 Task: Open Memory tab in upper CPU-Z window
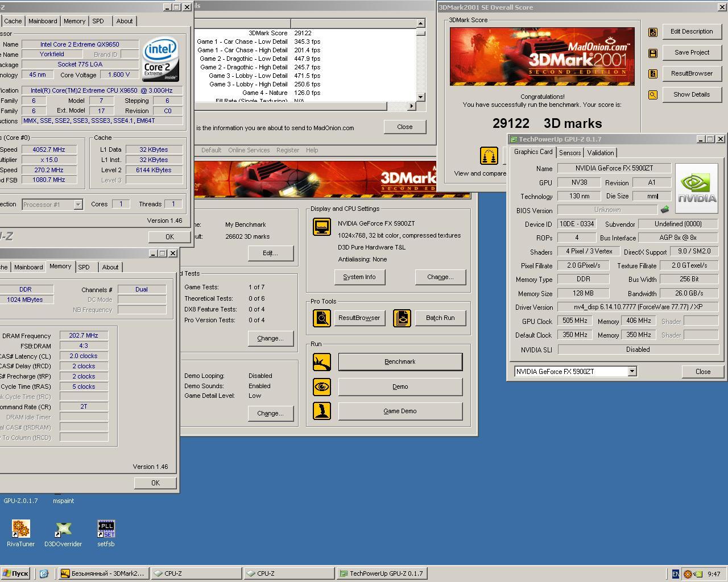75,21
